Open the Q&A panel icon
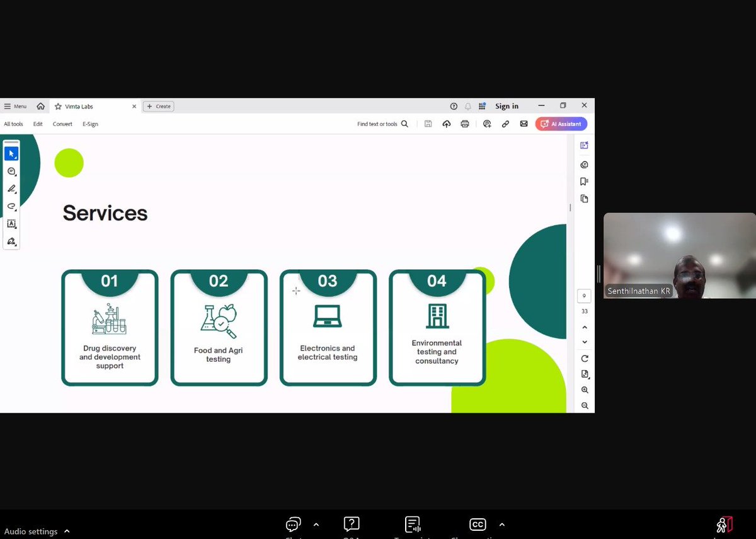 pyautogui.click(x=352, y=525)
